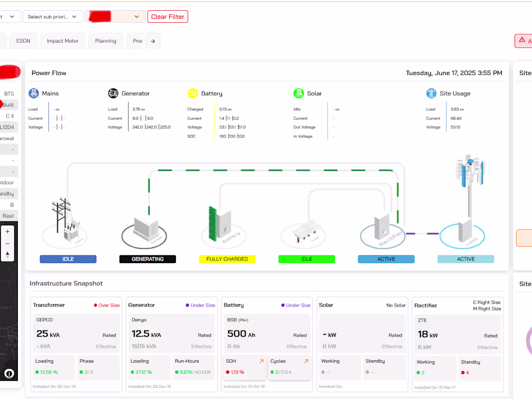The width and height of the screenshot is (532, 399).
Task: Open the third filter dropdown next to Clear Filter
Action: pos(115,16)
